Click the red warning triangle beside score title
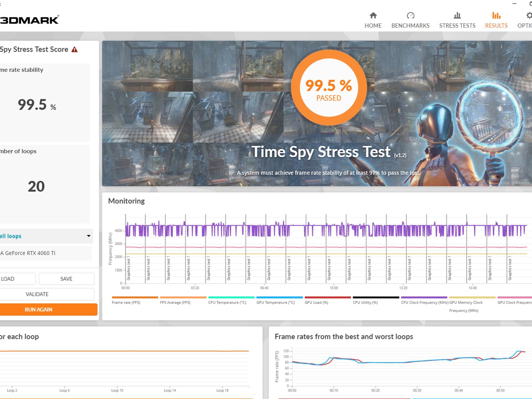Viewport: 532px width, 399px height. pos(75,49)
